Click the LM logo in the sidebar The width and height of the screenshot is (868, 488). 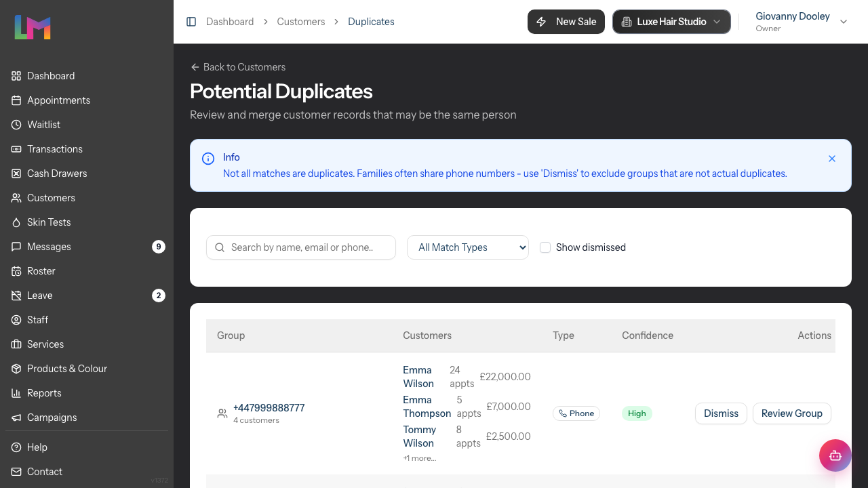point(33,27)
